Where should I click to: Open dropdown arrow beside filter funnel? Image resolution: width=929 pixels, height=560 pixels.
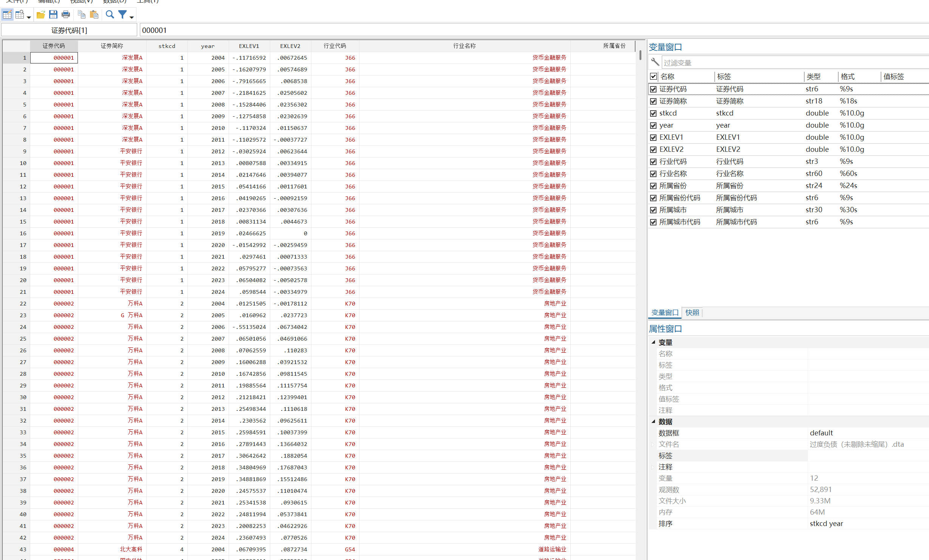pyautogui.click(x=132, y=17)
